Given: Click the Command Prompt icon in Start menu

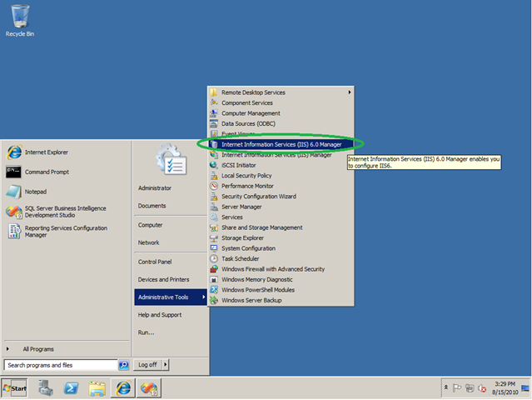Looking at the screenshot, I should [x=13, y=172].
